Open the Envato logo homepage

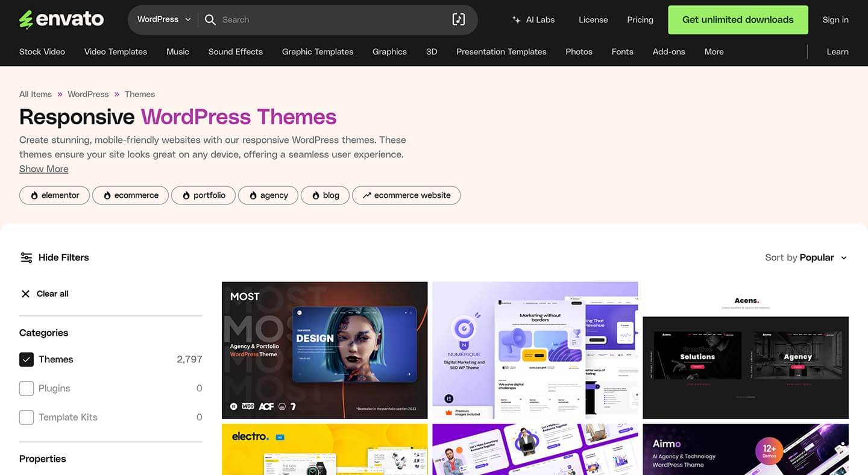click(x=61, y=19)
